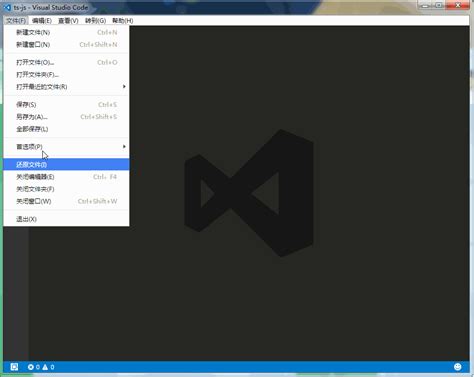
Task: Open the 转到(G) menu
Action: [95, 21]
